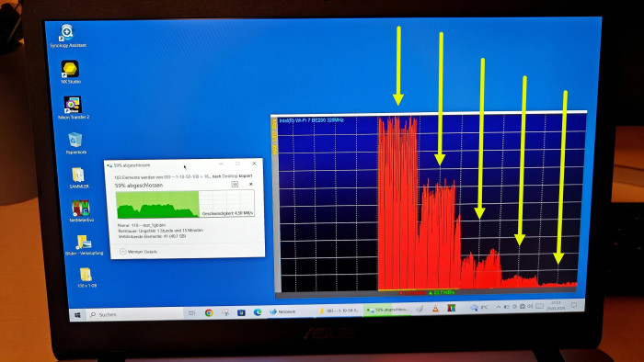Launch Microsoft Edge from the taskbar
Viewport: 644px width, 362px height.
[258, 312]
